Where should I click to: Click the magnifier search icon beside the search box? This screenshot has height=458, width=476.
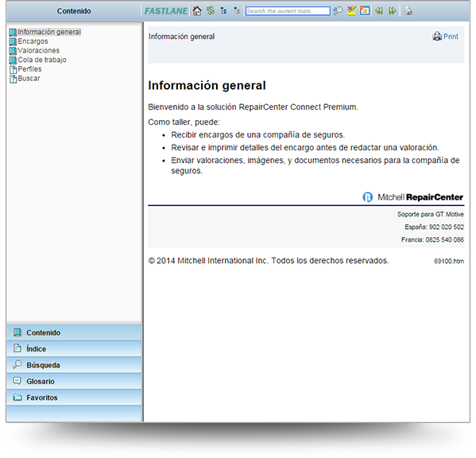338,11
